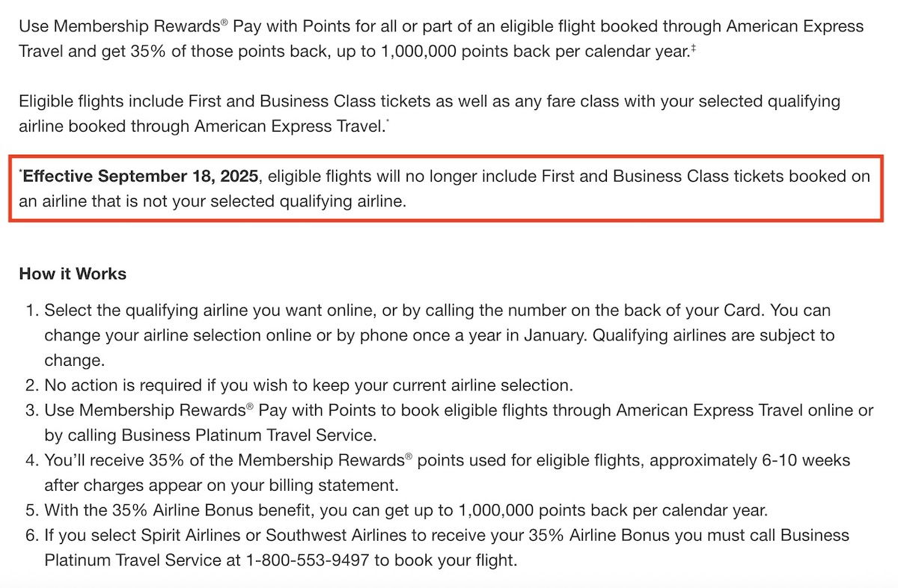Click list item 5 about 1,000,000 points back

pyautogui.click(x=395, y=510)
